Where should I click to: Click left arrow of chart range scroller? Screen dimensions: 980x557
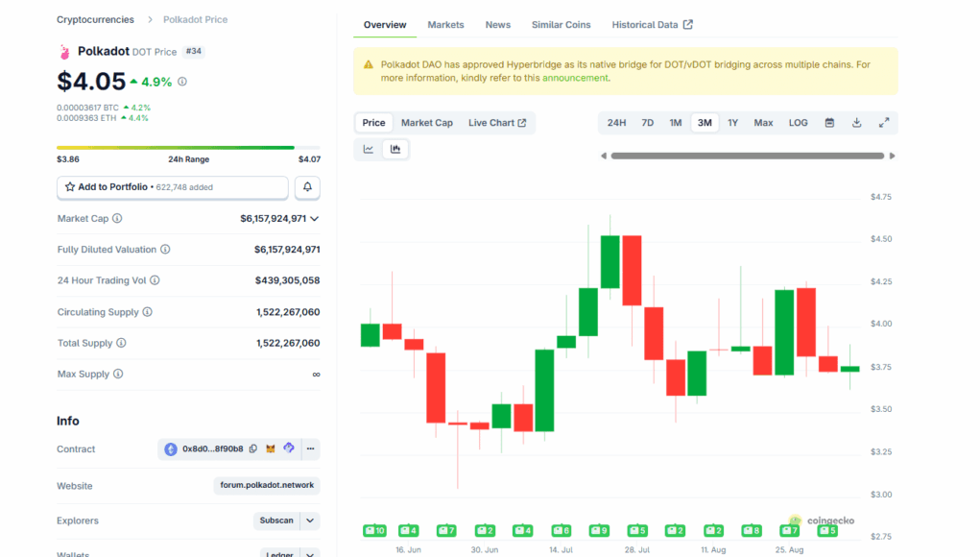tap(604, 156)
